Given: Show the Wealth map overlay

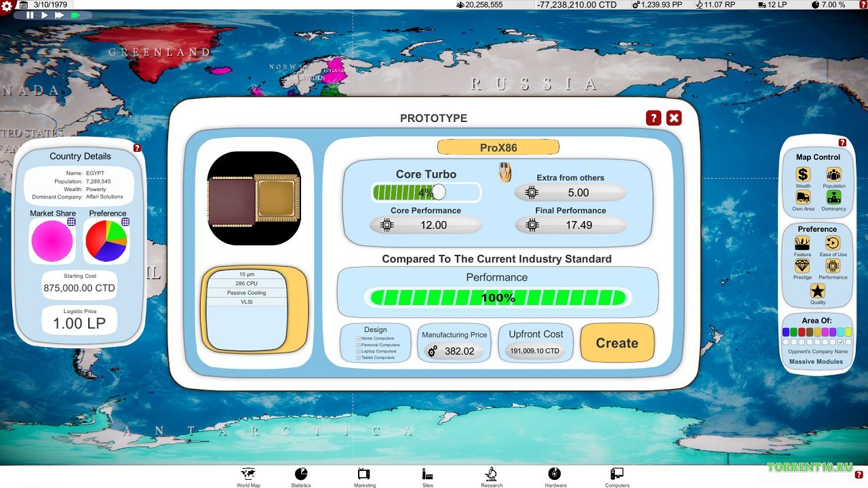Looking at the screenshot, I should pyautogui.click(x=803, y=176).
